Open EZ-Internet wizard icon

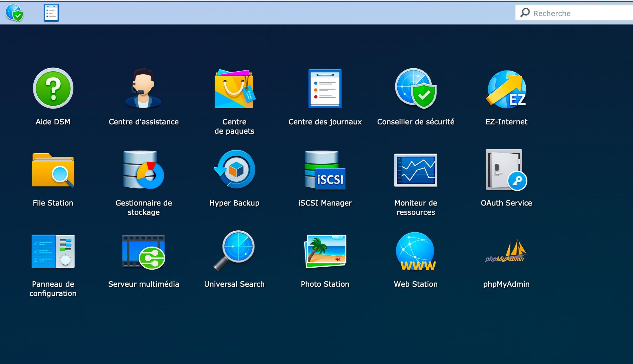point(506,89)
